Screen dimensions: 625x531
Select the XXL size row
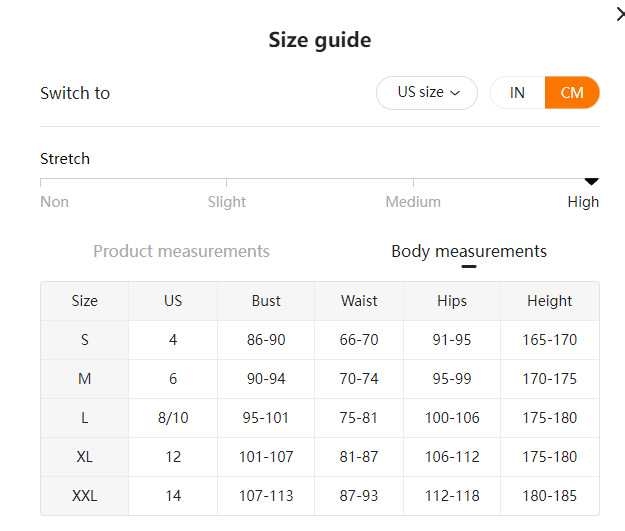[x=85, y=496]
